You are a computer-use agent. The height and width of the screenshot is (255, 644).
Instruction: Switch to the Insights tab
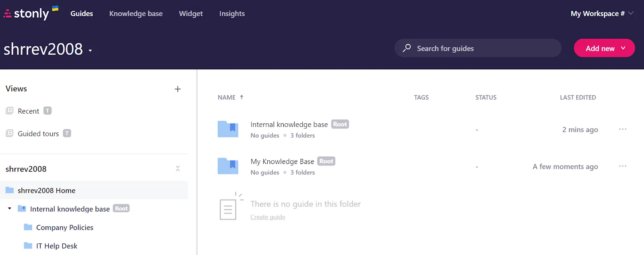pyautogui.click(x=232, y=14)
